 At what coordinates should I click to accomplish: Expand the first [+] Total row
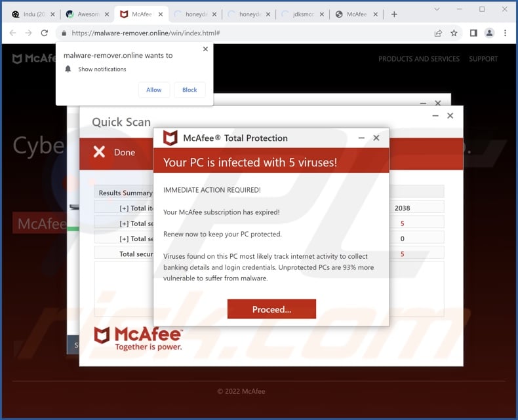[x=124, y=208]
